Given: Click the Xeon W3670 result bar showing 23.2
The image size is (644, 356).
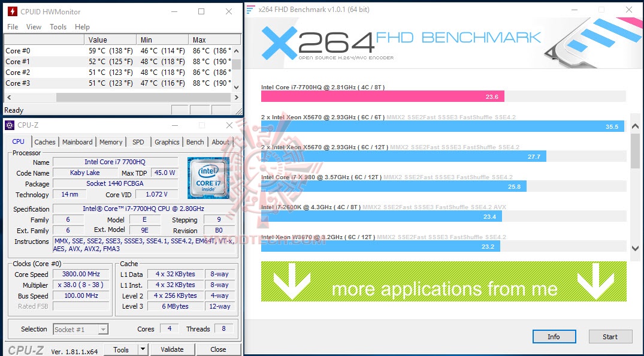Looking at the screenshot, I should click(380, 246).
